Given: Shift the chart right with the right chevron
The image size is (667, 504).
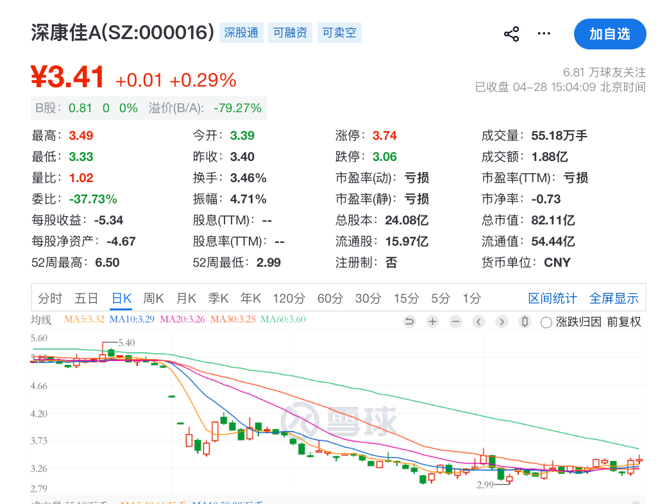Looking at the screenshot, I should pos(501,322).
